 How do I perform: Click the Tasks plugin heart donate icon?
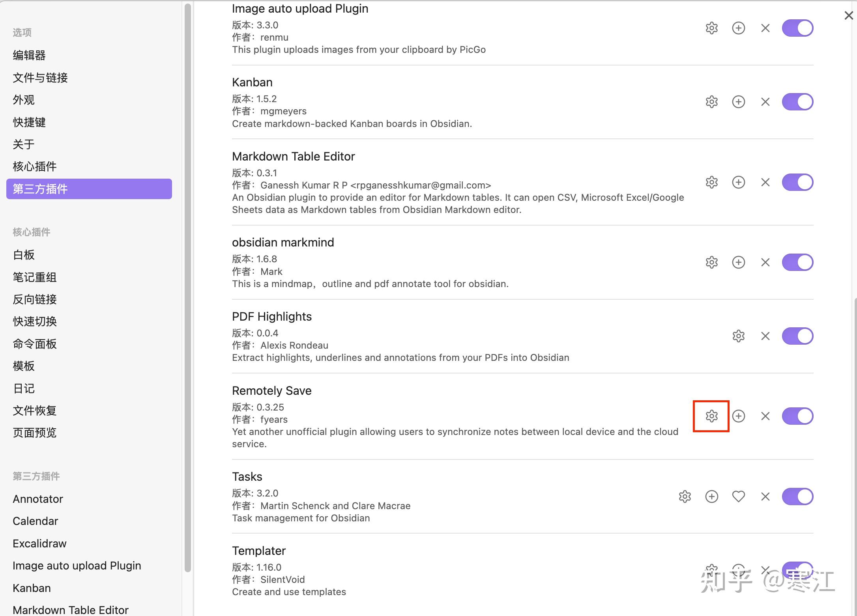738,496
